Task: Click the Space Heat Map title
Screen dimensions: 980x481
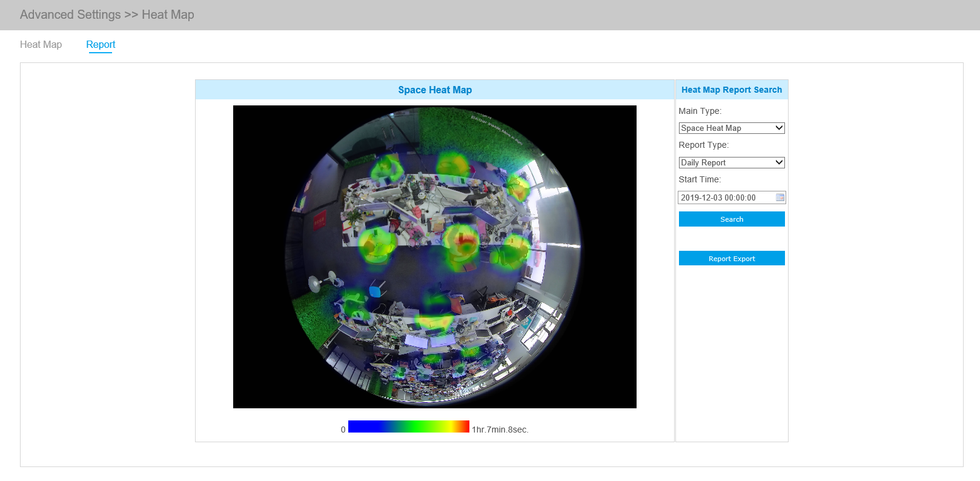Action: pyautogui.click(x=435, y=90)
